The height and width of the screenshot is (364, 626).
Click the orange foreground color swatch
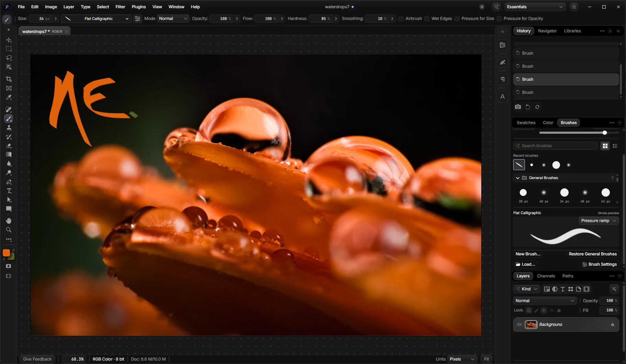click(x=6, y=253)
